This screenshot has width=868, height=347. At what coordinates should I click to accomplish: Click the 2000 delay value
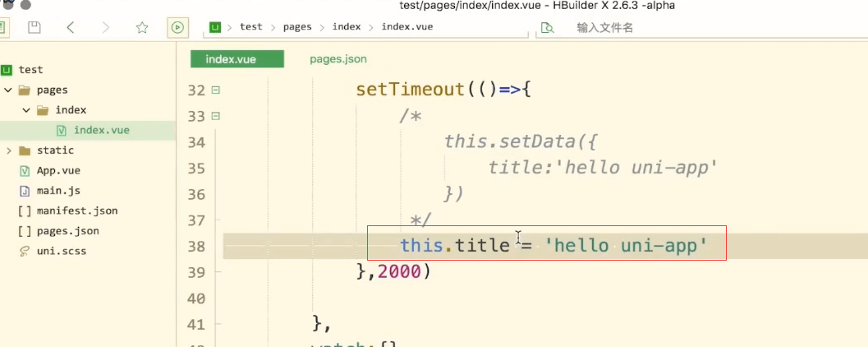point(399,271)
